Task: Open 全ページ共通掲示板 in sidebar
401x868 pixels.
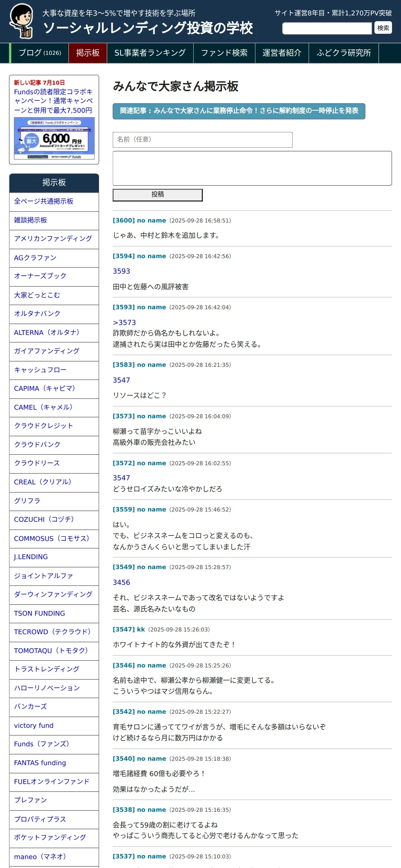Action: coord(54,202)
